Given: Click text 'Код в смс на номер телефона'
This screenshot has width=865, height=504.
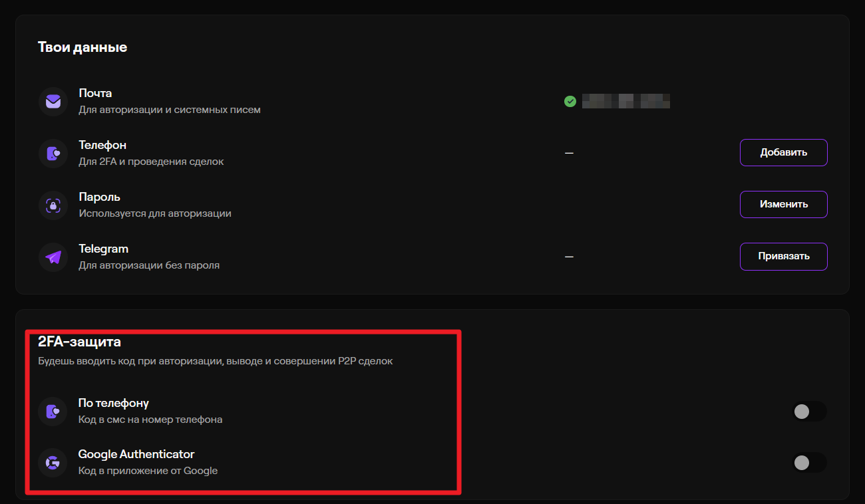Looking at the screenshot, I should pos(150,420).
